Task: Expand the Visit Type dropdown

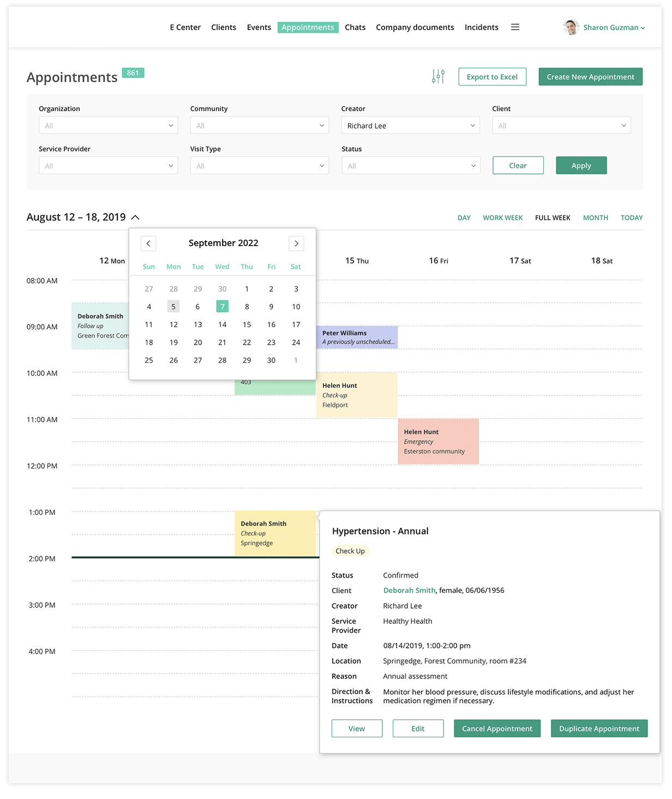Action: (x=259, y=166)
